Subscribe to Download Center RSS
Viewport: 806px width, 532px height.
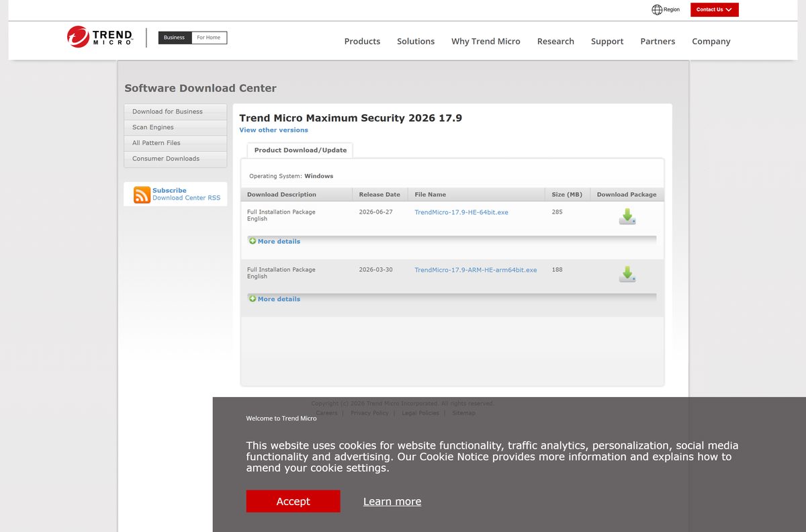[x=186, y=194]
